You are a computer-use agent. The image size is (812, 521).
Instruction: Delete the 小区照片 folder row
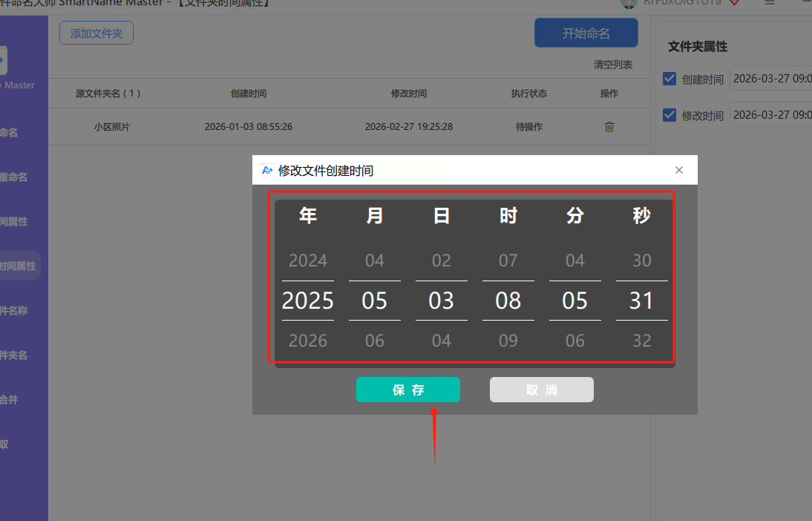tap(609, 127)
